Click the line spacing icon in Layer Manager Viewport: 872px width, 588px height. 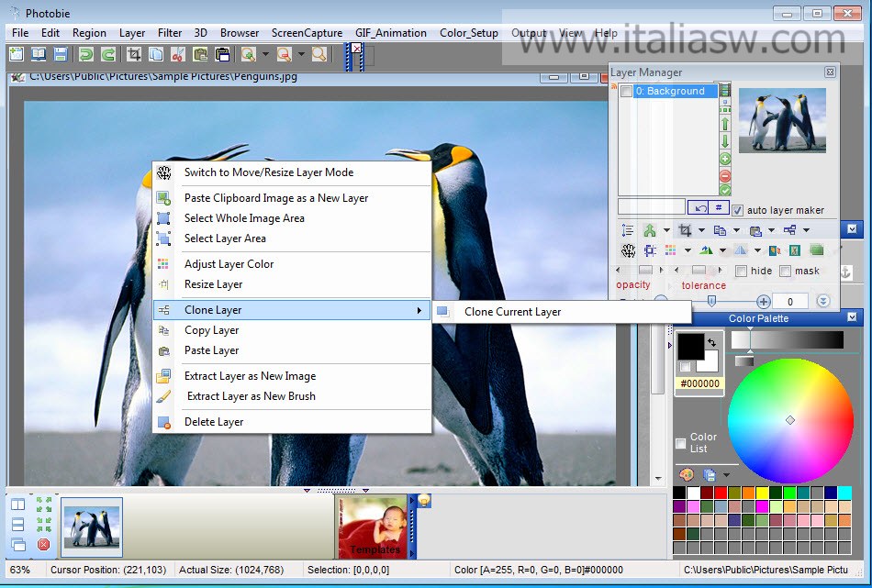[628, 229]
